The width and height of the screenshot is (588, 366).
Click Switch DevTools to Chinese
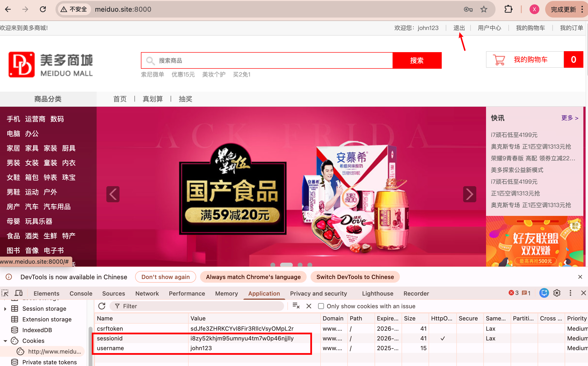pyautogui.click(x=355, y=277)
